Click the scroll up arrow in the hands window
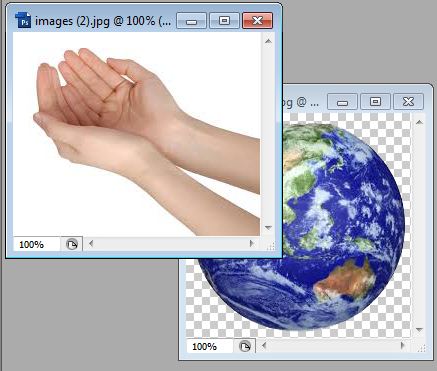The height and width of the screenshot is (371, 437). (x=268, y=41)
